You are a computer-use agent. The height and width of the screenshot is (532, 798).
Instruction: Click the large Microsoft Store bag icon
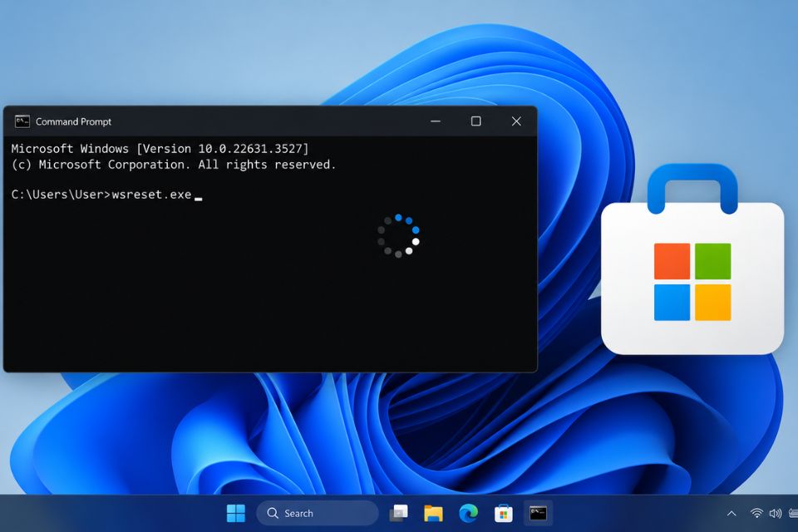coord(692,259)
